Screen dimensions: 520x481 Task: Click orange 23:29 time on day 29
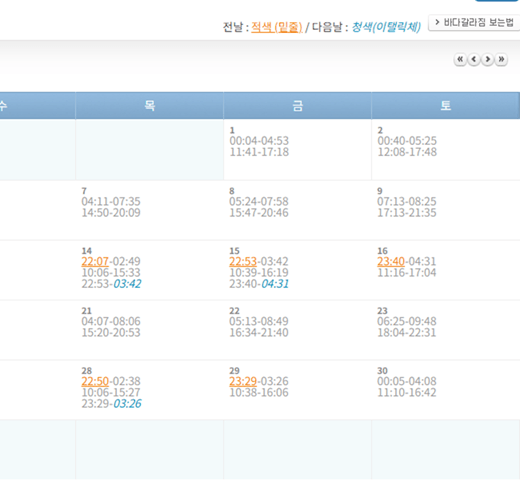coord(243,381)
